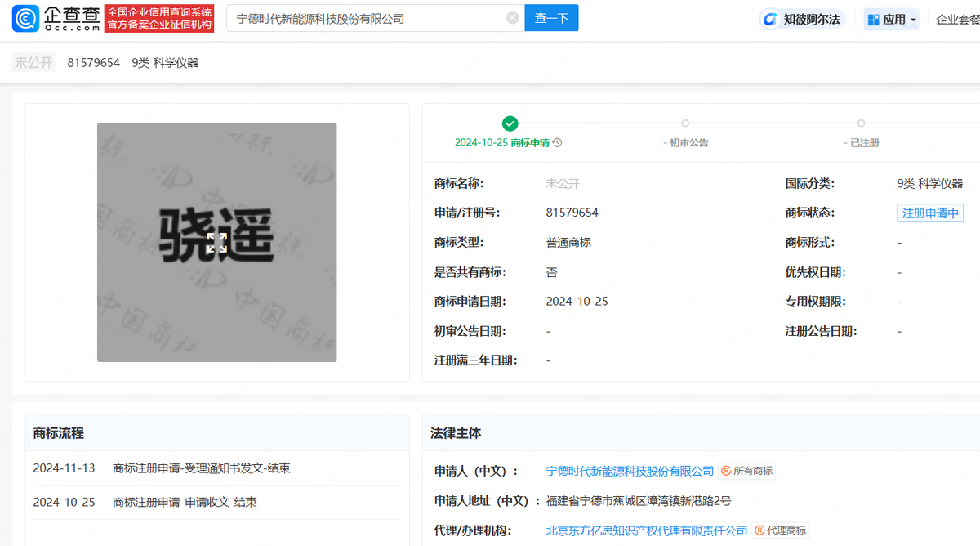Open agency link 北京东方亿思知识产权代理有限责任公司

pyautogui.click(x=647, y=530)
